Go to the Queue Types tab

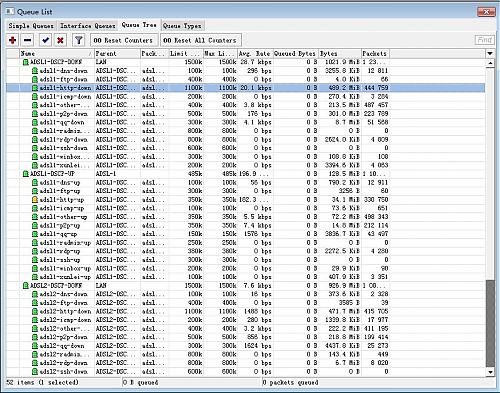182,26
